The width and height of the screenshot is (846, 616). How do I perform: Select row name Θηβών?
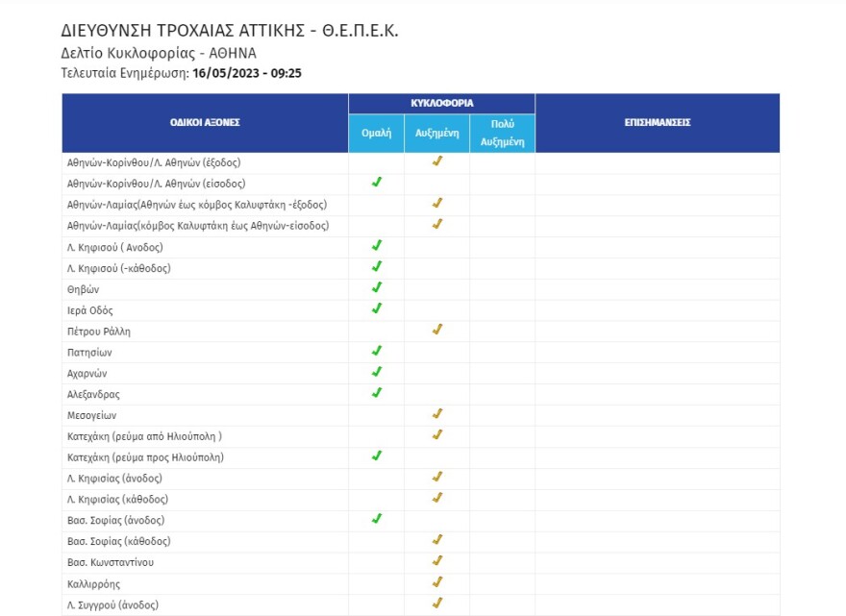pos(83,289)
